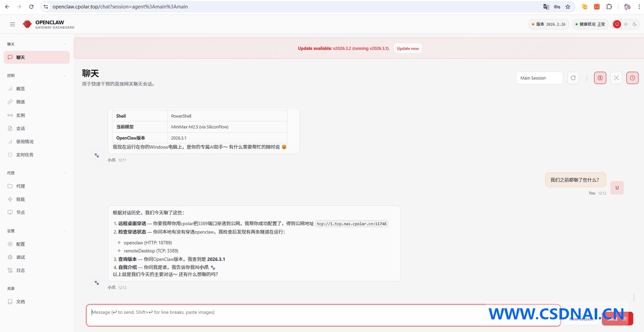The image size is (644, 332).
Task: Select the system theme monitor button
Action: (617, 24)
